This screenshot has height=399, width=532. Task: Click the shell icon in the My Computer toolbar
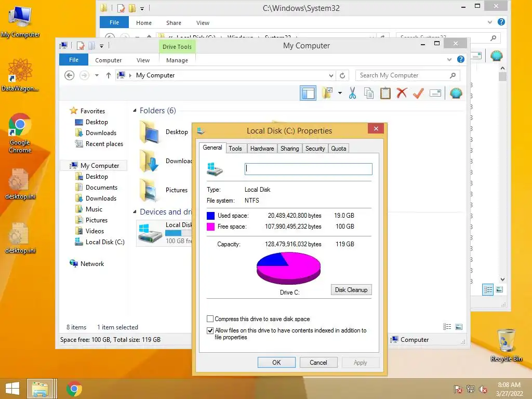[x=456, y=93]
